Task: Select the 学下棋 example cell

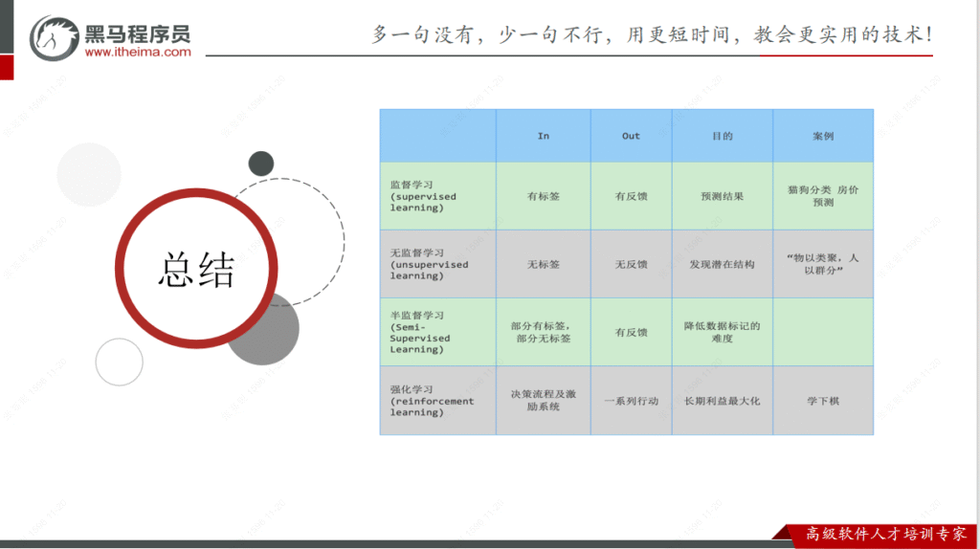Action: pos(822,401)
